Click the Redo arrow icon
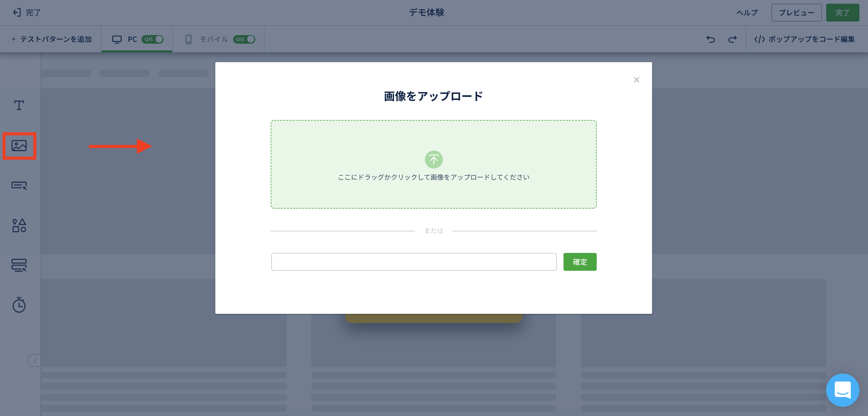 coord(732,39)
